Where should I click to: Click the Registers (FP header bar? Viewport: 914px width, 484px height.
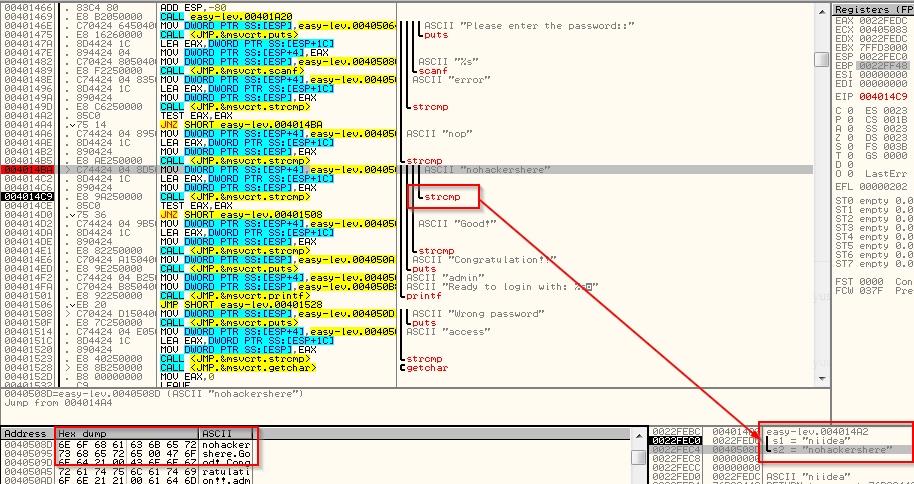click(x=873, y=9)
